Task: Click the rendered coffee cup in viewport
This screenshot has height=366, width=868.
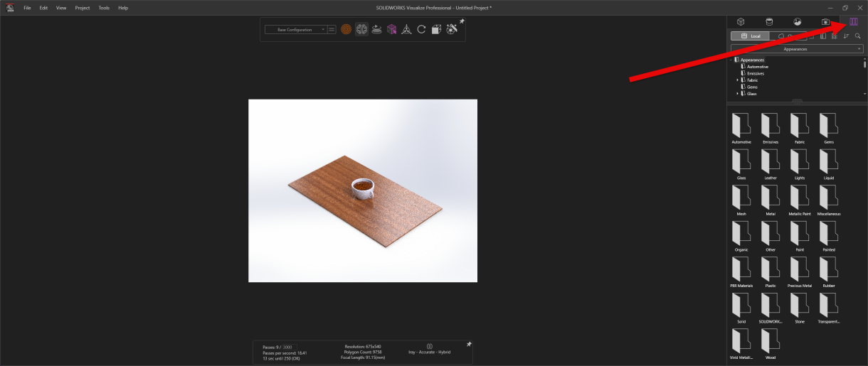Action: pyautogui.click(x=363, y=188)
